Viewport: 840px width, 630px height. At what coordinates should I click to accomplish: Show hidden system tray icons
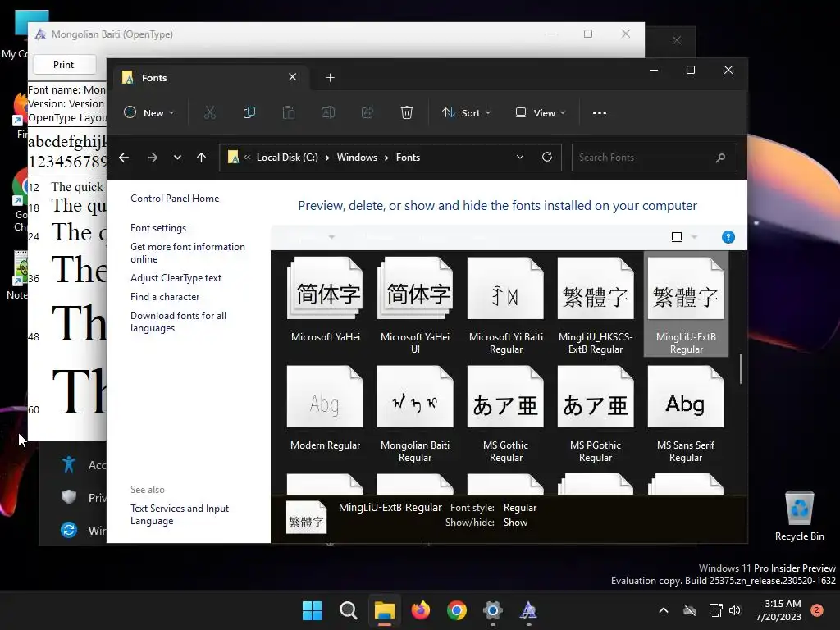(x=663, y=610)
